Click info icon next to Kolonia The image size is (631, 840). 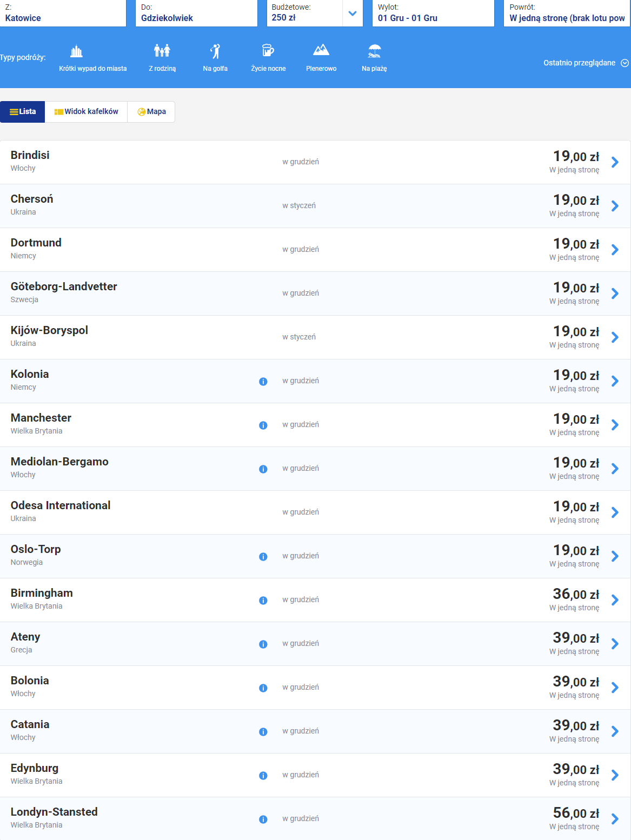tap(263, 382)
